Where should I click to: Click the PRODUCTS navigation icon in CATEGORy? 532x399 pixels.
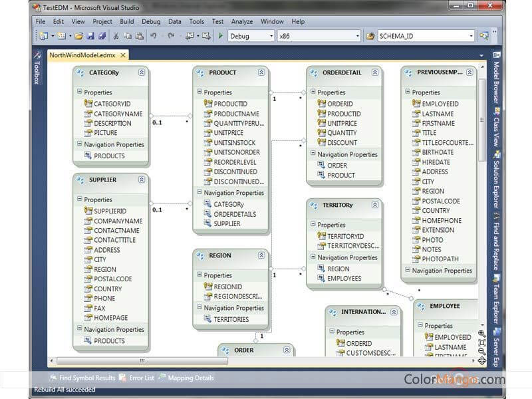pos(88,156)
